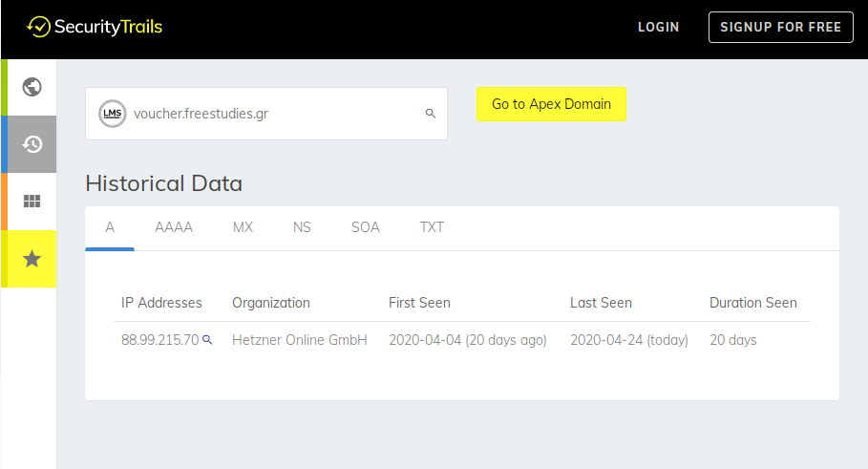Open the TXT records tab
The height and width of the screenshot is (469, 868).
432,227
